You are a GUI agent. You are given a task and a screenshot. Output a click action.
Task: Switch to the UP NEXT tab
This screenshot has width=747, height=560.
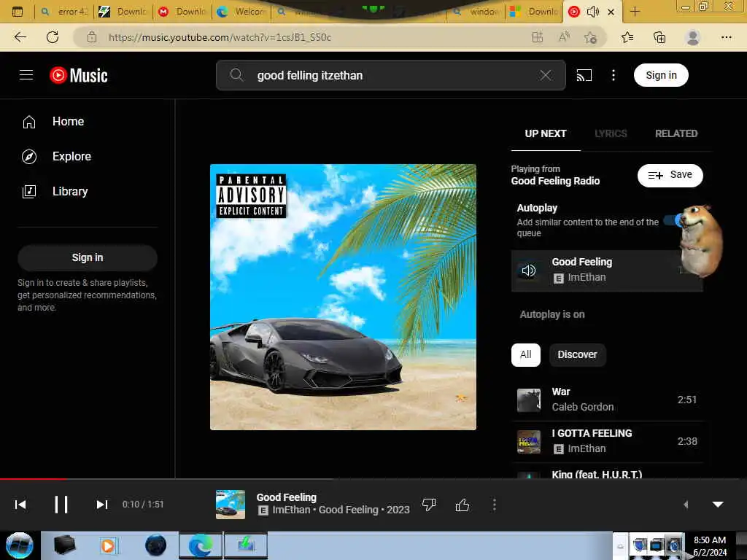click(x=546, y=134)
